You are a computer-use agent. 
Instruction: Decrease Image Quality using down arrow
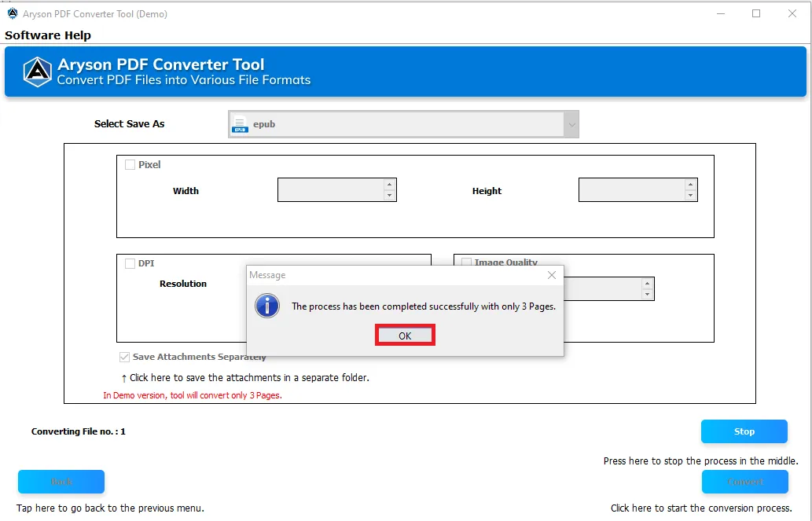[648, 294]
